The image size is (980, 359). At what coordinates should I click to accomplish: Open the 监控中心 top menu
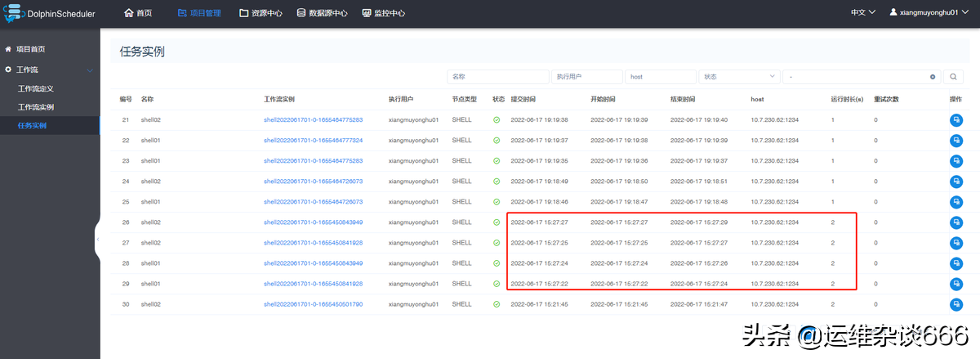(382, 13)
